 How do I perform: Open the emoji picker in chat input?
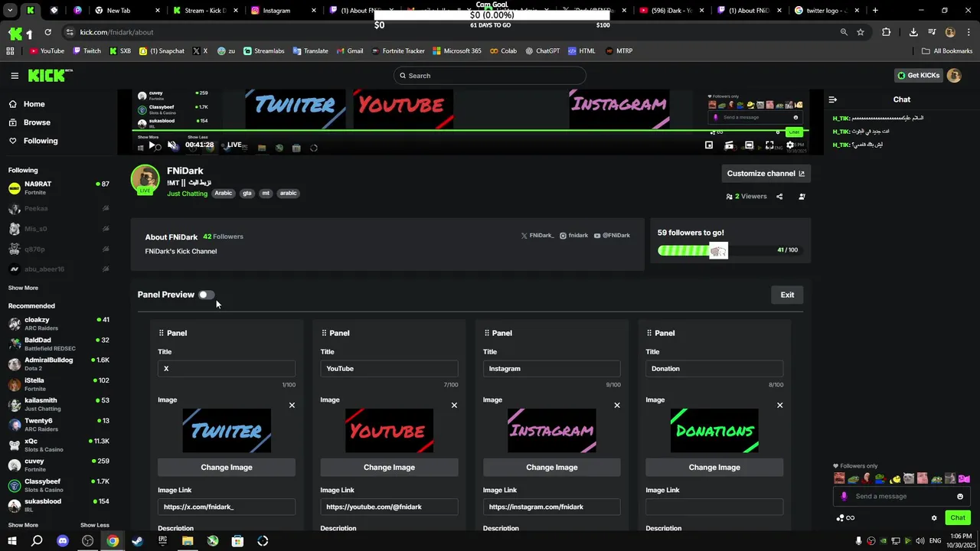[x=960, y=497]
